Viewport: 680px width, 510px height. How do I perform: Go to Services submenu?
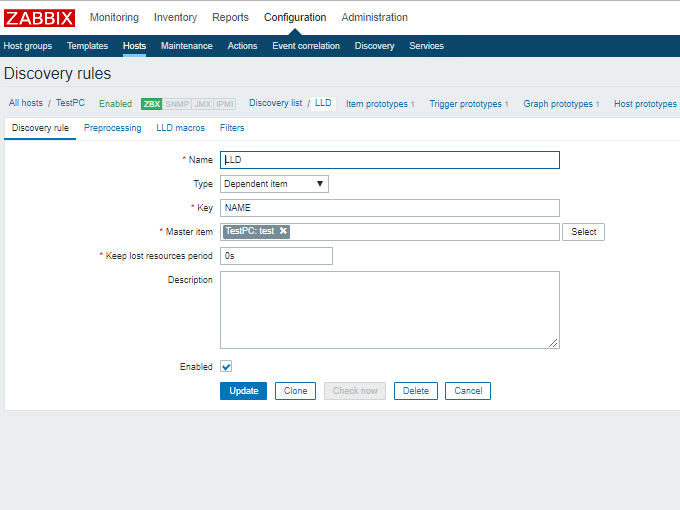point(426,46)
